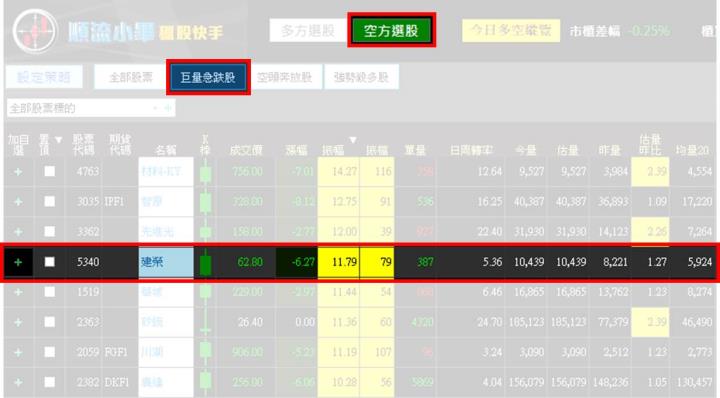720x398 pixels.
Task: Click futures code FGF1
Action: click(116, 352)
